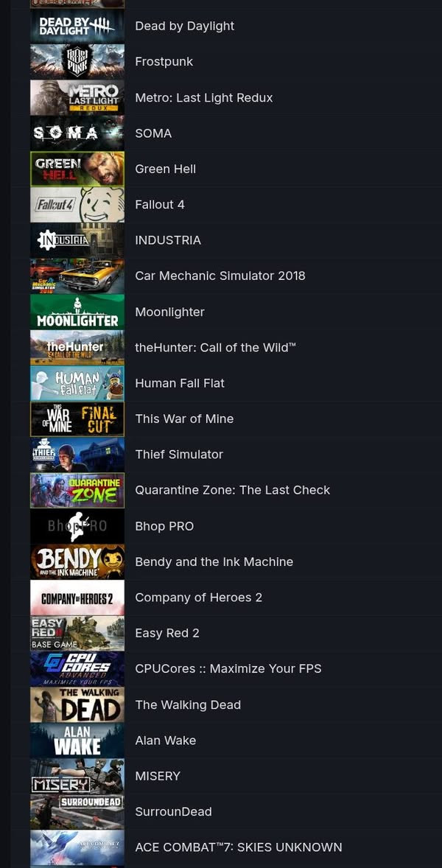This screenshot has height=868, width=442.
Task: Open Bendy and the Ink Machine thumbnail
Action: click(77, 561)
